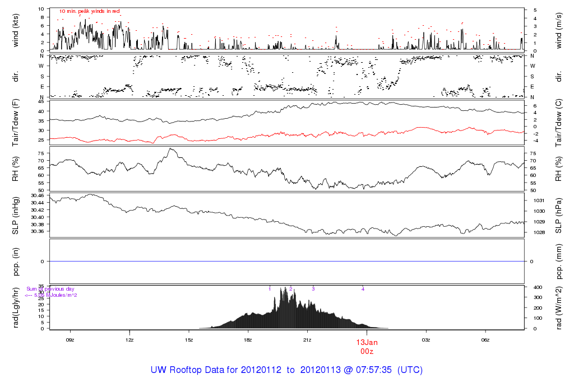Select the 'pcp. (mm)' axis label
574x392 pixels.
click(559, 262)
